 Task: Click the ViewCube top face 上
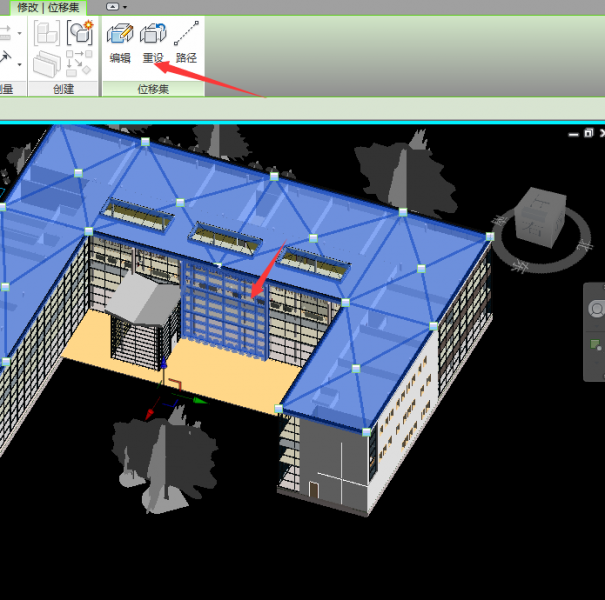pos(542,199)
